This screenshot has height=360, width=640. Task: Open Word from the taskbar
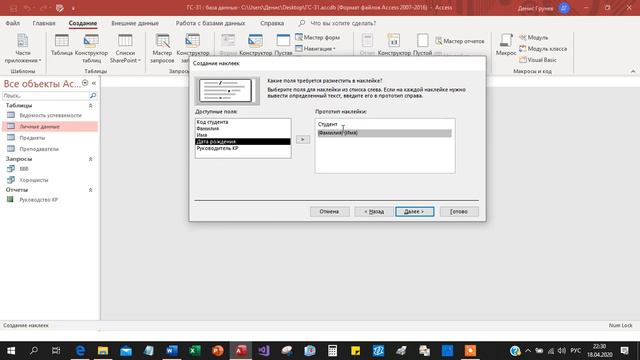(x=172, y=351)
